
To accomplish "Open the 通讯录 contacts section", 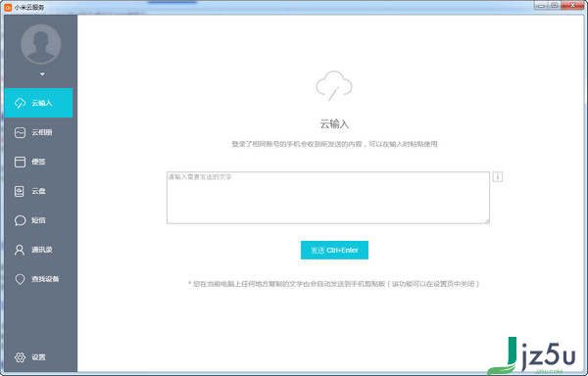I will click(38, 250).
